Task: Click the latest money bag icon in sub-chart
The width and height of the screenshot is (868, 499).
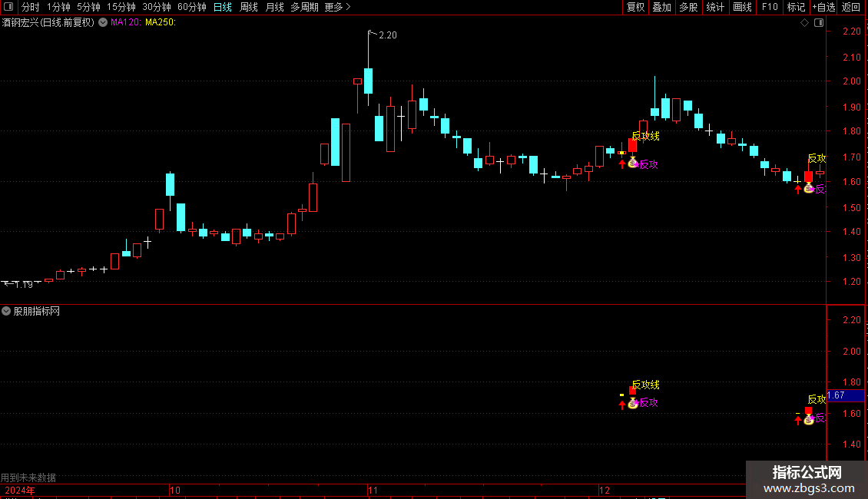Action: tap(809, 420)
